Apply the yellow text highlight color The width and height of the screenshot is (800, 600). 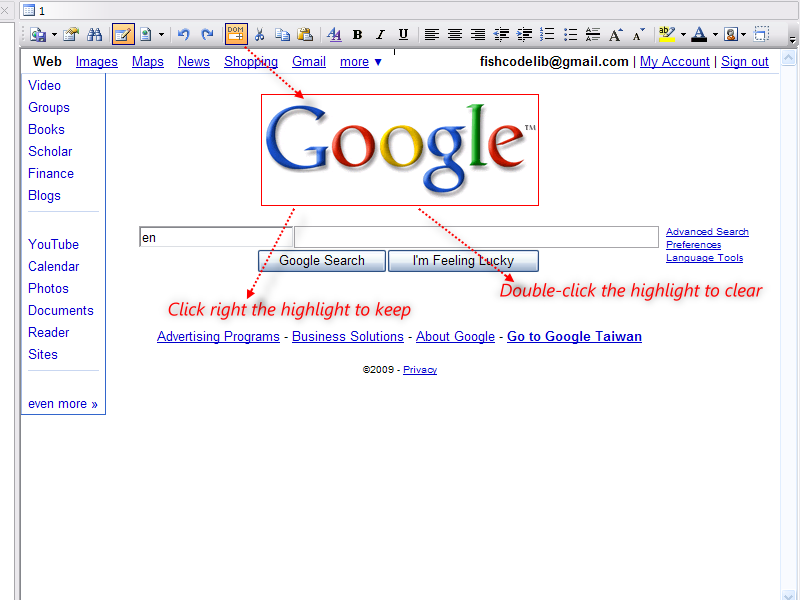(x=667, y=35)
